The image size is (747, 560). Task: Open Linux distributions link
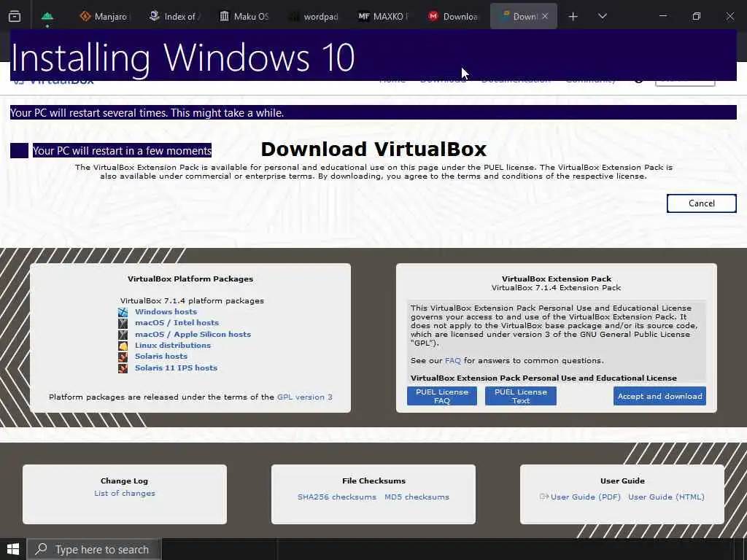pyautogui.click(x=173, y=345)
